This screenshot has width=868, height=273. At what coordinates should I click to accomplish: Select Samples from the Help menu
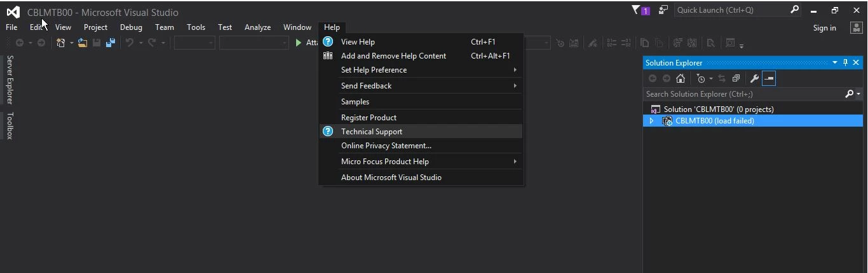[x=421, y=101]
